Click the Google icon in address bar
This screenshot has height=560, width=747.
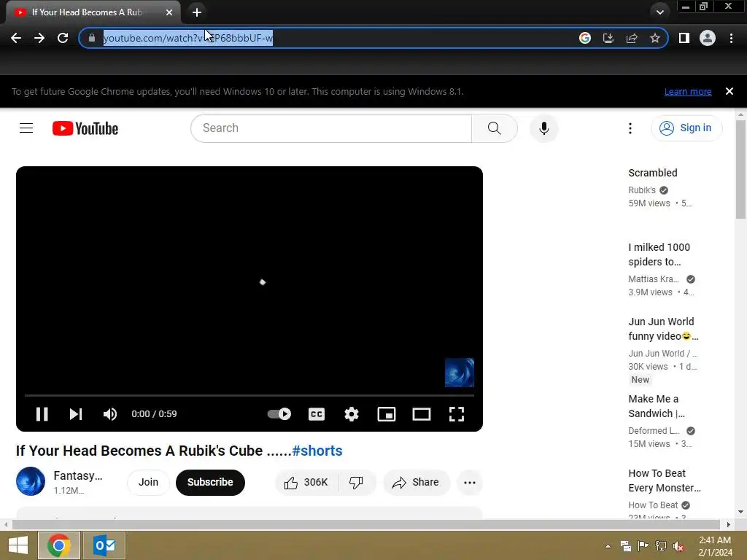coord(585,38)
